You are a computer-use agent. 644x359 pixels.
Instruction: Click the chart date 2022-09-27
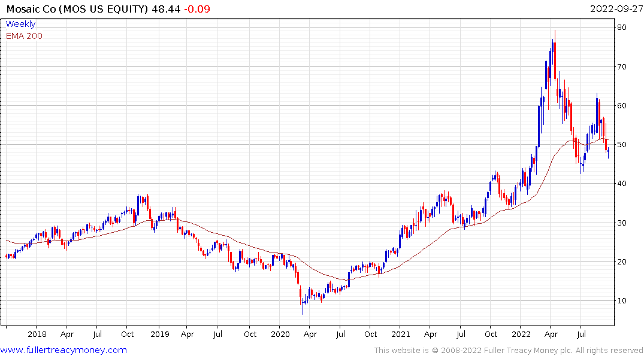(x=616, y=9)
